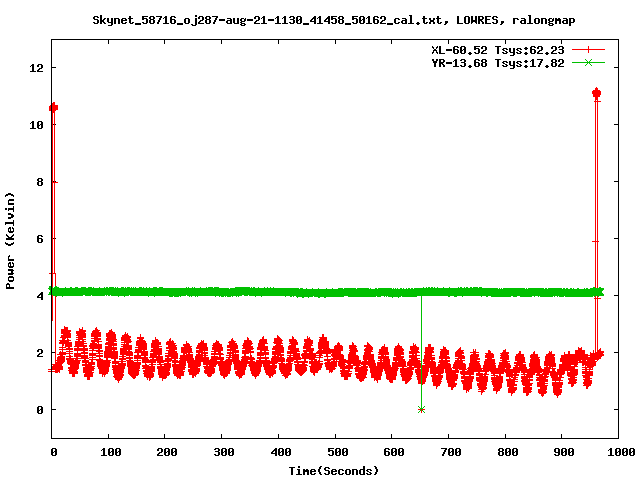Click the y-axis tick label "6"
640x480 pixels.
40,239
